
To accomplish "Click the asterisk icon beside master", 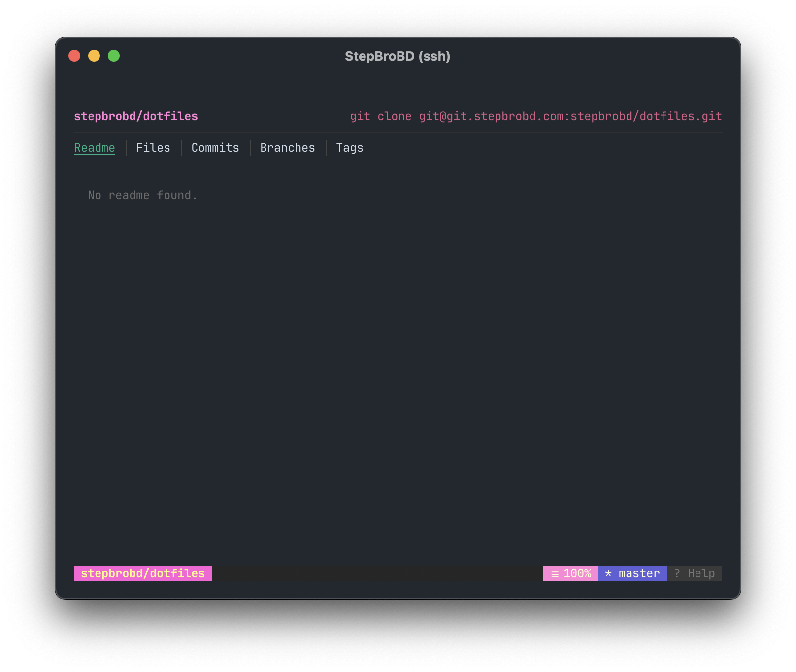I will tap(608, 573).
